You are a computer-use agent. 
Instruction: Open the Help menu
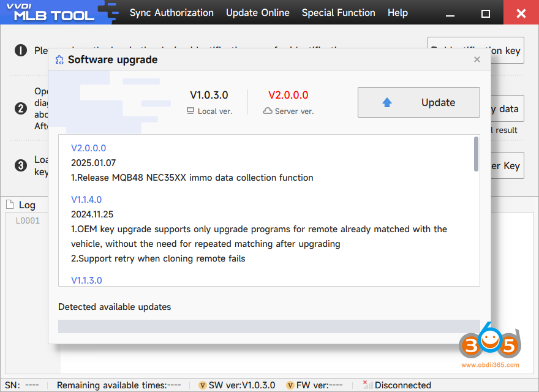pos(398,13)
